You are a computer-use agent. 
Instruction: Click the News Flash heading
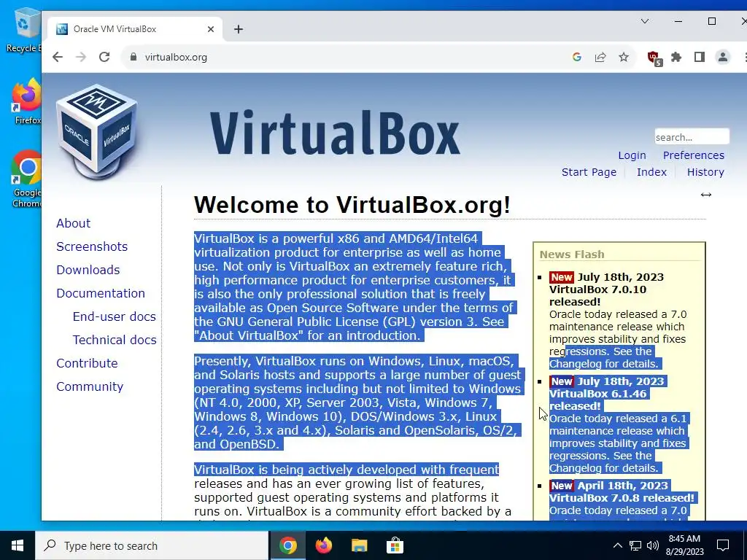click(572, 254)
